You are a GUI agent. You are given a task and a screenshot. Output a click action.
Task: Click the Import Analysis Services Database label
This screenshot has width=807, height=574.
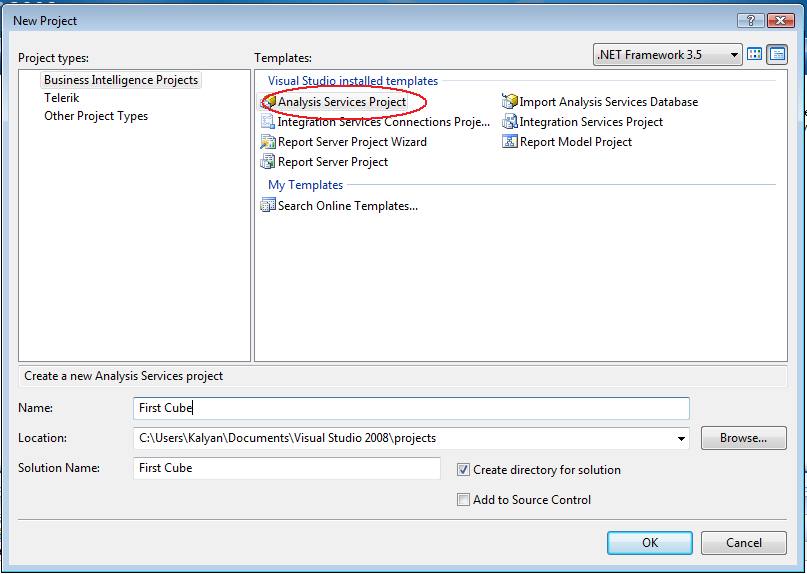(x=609, y=102)
